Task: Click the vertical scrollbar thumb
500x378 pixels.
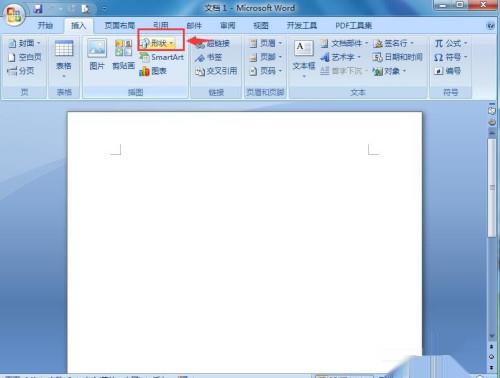Action: coord(492,187)
